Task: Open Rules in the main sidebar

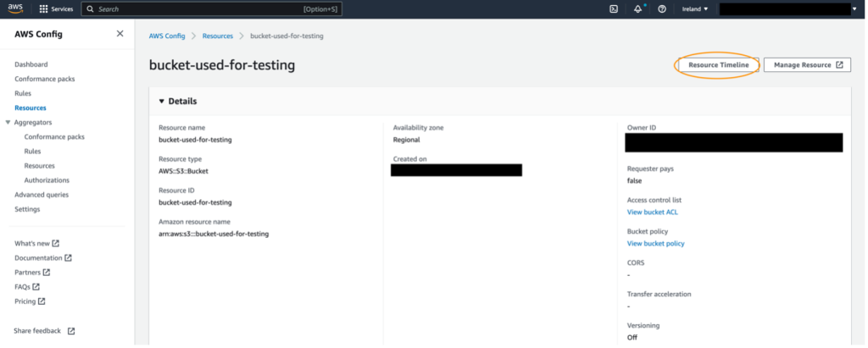Action: [23, 93]
